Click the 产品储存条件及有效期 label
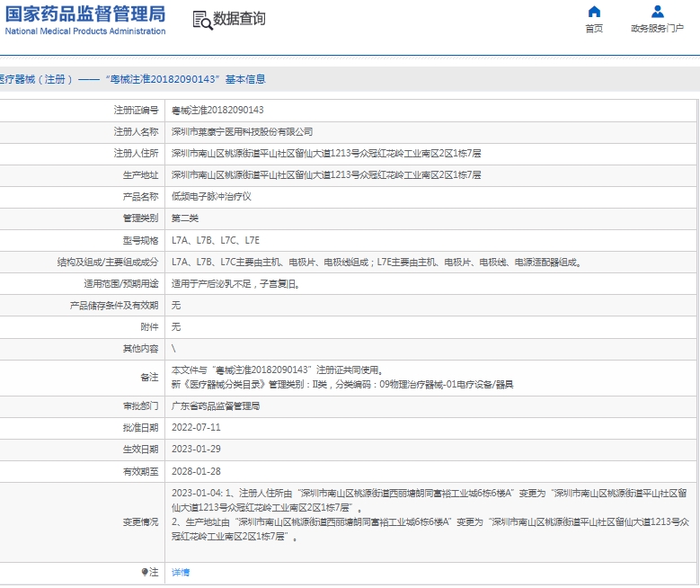Image resolution: width=700 pixels, height=588 pixels. (114, 305)
